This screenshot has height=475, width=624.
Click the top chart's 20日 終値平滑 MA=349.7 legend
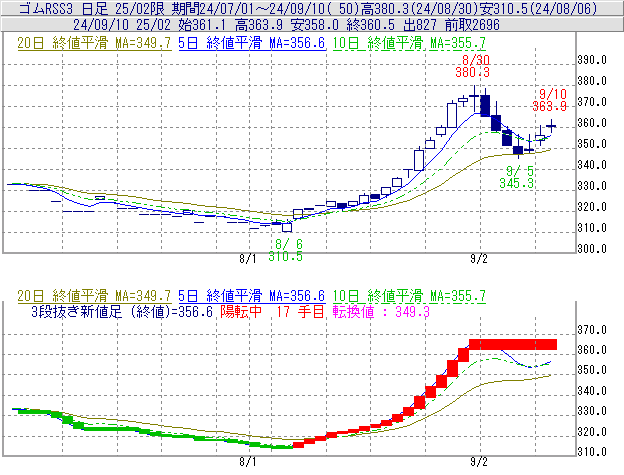coord(94,43)
